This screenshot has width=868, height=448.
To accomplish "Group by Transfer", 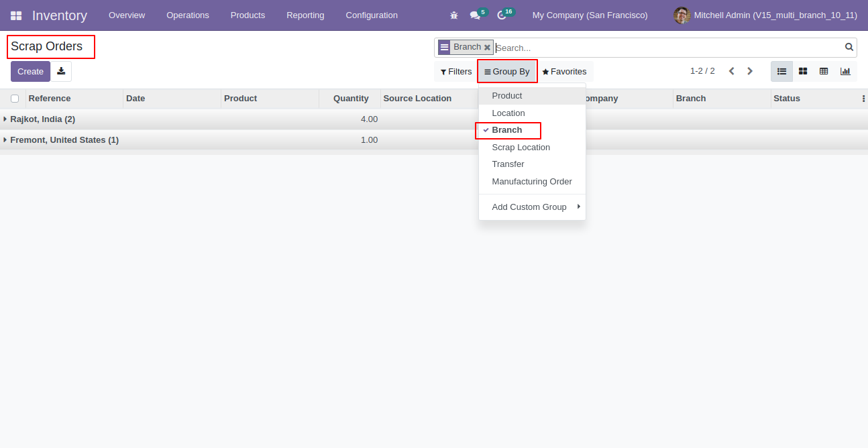I will tap(532, 164).
